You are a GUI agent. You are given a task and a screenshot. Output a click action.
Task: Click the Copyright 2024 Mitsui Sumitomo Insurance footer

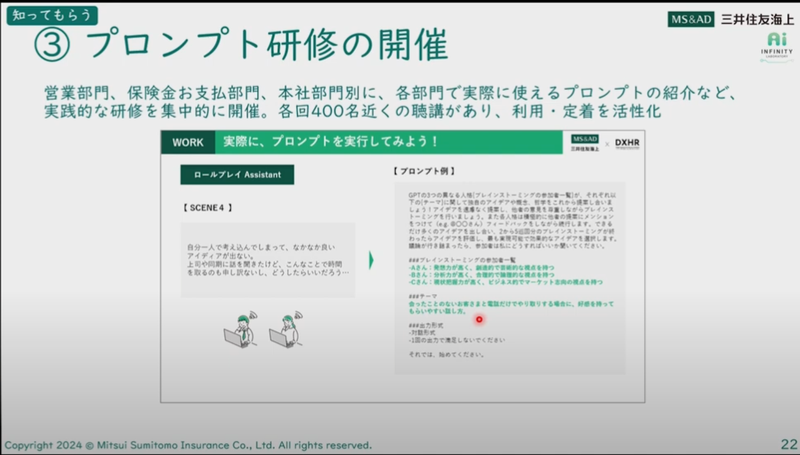click(x=188, y=445)
